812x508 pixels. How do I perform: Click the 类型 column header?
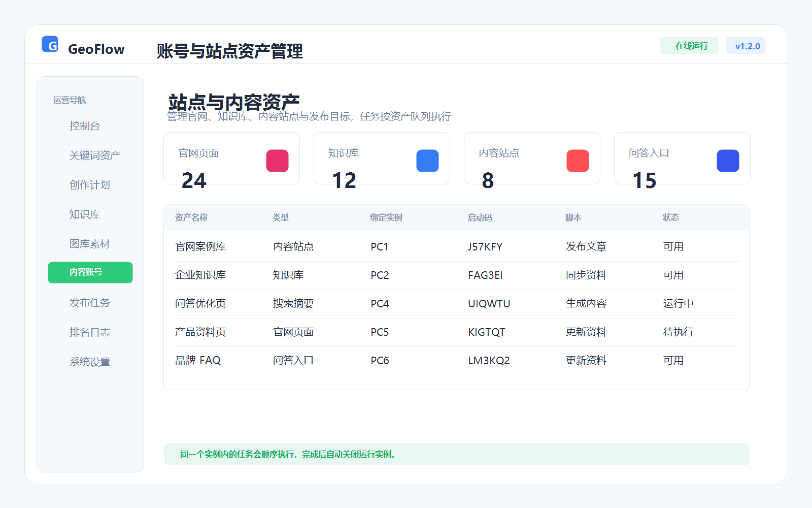point(281,217)
